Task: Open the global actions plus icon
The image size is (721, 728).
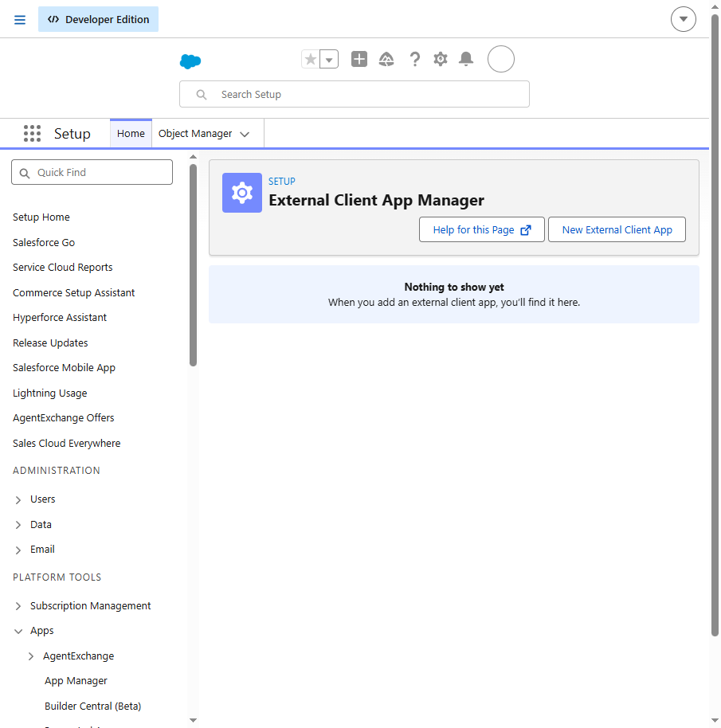Action: coord(359,60)
